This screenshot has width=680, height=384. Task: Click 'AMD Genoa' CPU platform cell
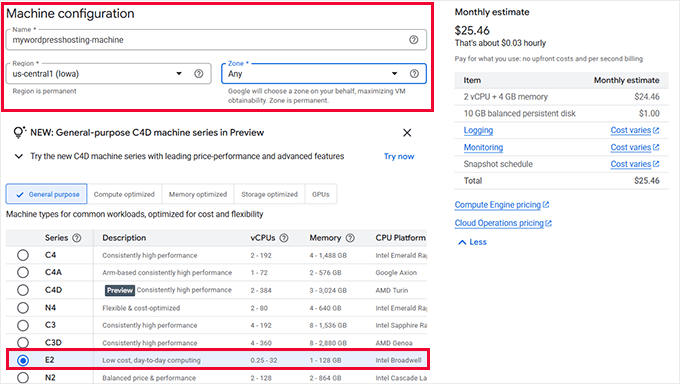394,343
